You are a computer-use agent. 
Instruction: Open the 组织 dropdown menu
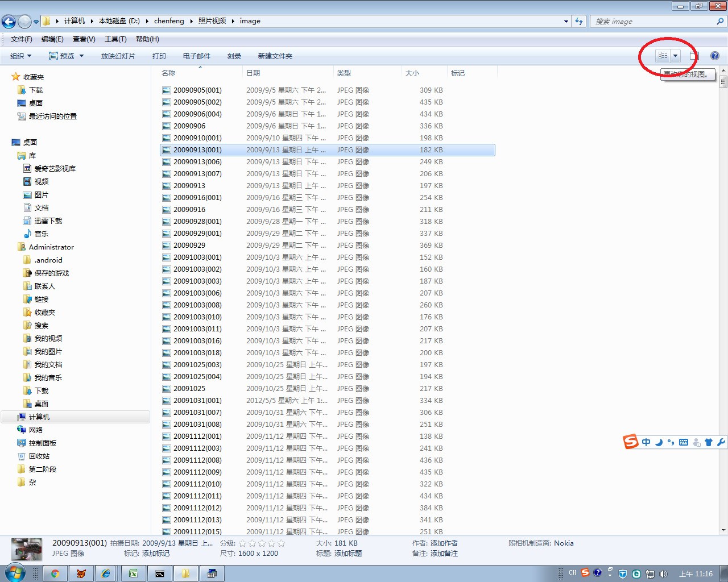point(21,56)
